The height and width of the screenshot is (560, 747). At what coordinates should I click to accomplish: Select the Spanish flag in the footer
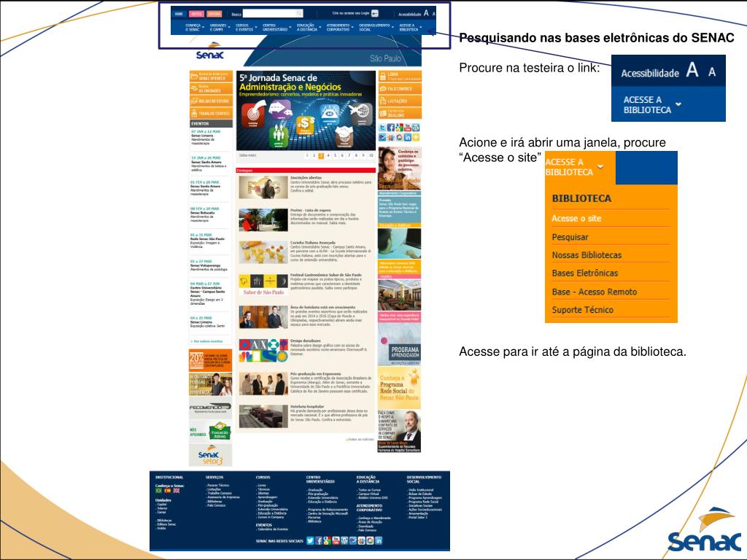click(168, 491)
